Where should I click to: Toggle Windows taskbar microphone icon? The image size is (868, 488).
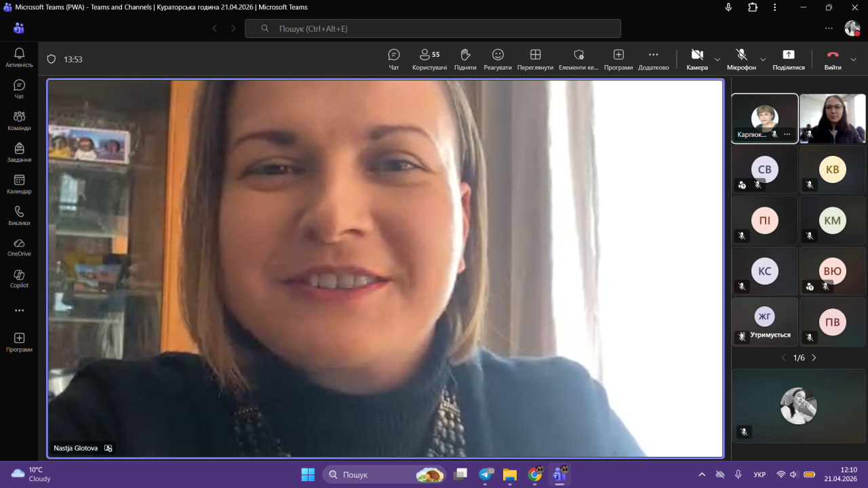coord(738,474)
